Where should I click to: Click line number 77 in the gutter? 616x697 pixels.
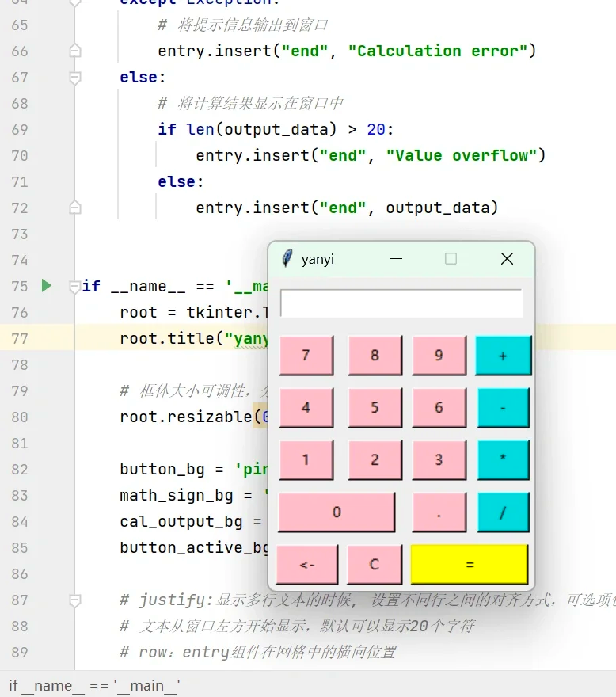20,339
